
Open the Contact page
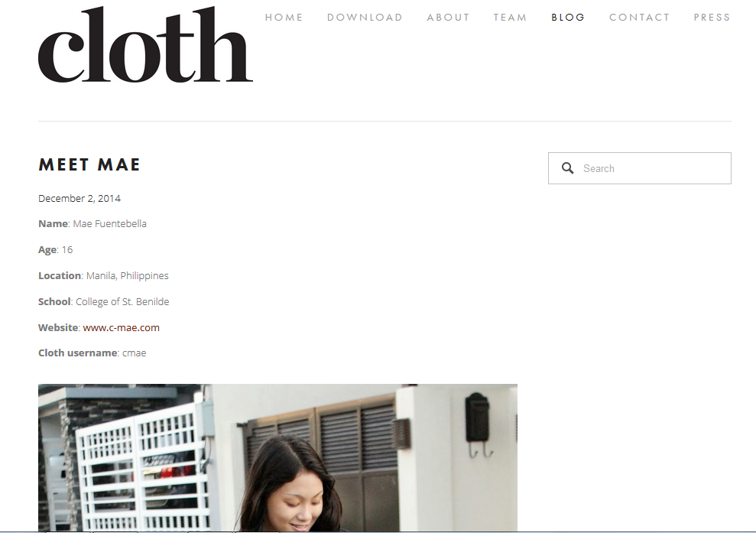[639, 18]
